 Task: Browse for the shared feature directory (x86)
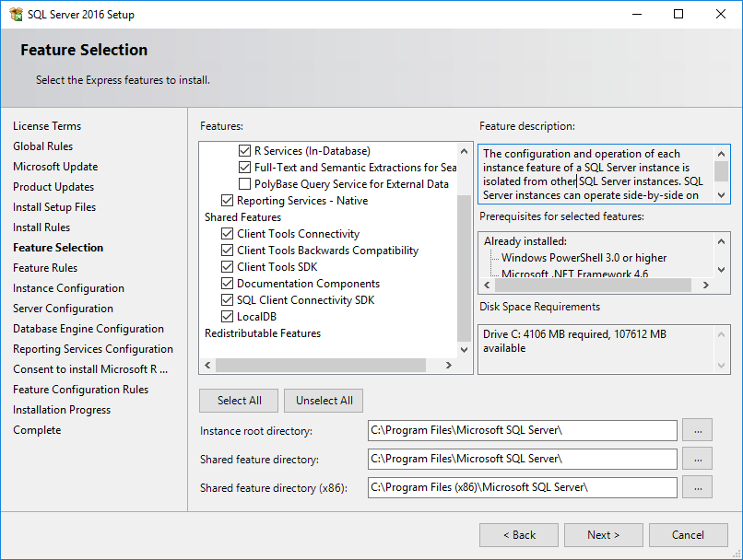click(698, 487)
